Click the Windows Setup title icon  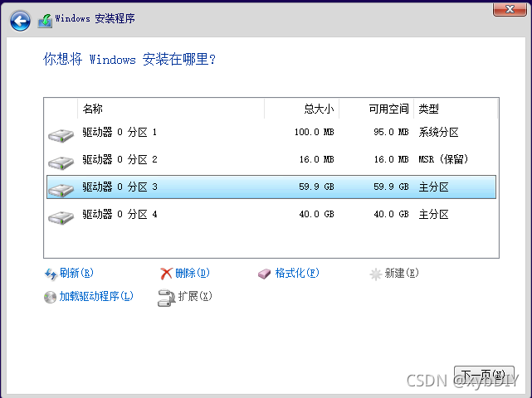[45, 21]
